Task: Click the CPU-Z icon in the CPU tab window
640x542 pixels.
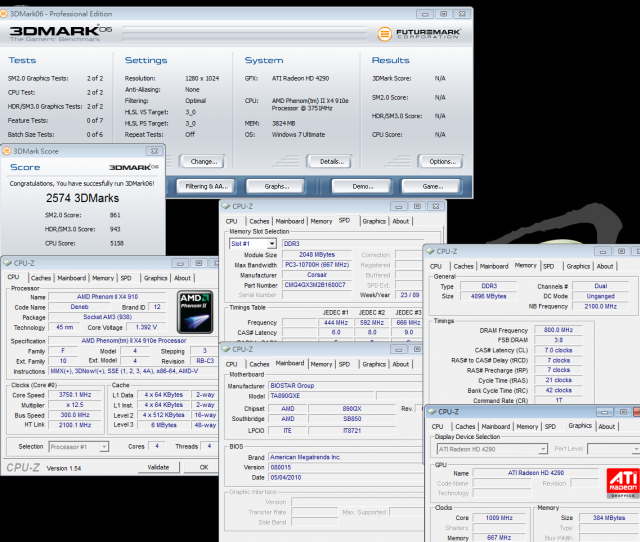Action: tap(7, 263)
